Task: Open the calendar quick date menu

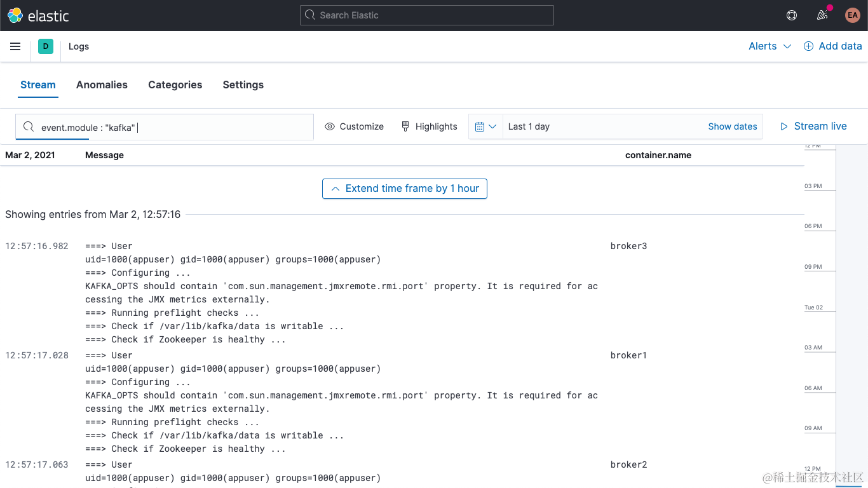Action: pos(485,126)
